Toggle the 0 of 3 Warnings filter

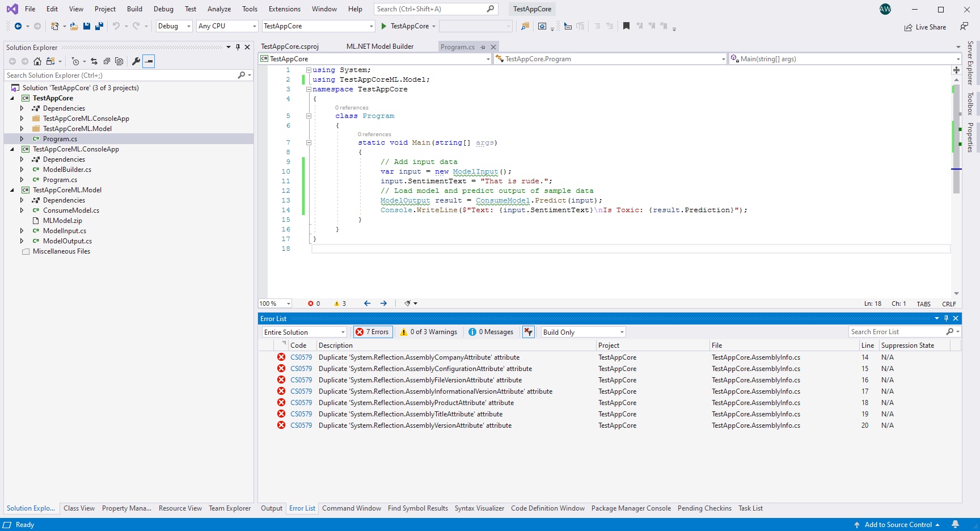point(429,332)
